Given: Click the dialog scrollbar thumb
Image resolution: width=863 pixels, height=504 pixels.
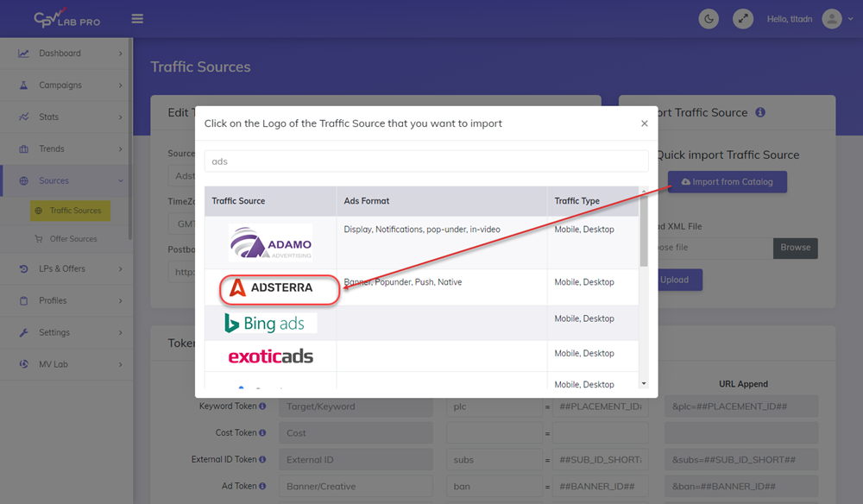Looking at the screenshot, I should point(644,231).
